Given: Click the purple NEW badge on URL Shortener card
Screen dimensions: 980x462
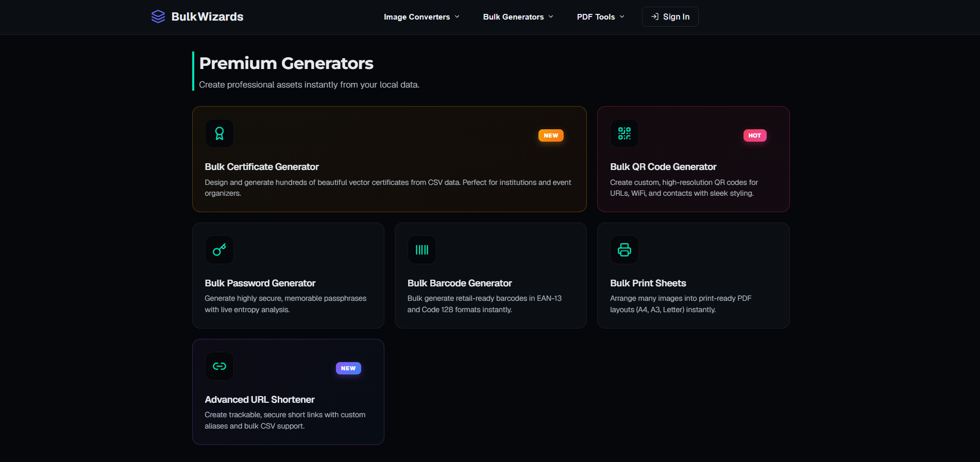Looking at the screenshot, I should click(348, 368).
